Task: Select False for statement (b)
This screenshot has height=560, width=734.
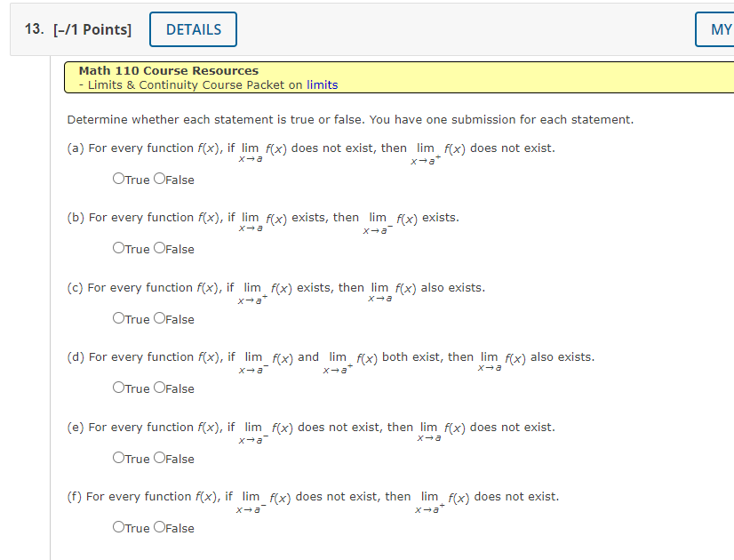Action: click(x=160, y=248)
